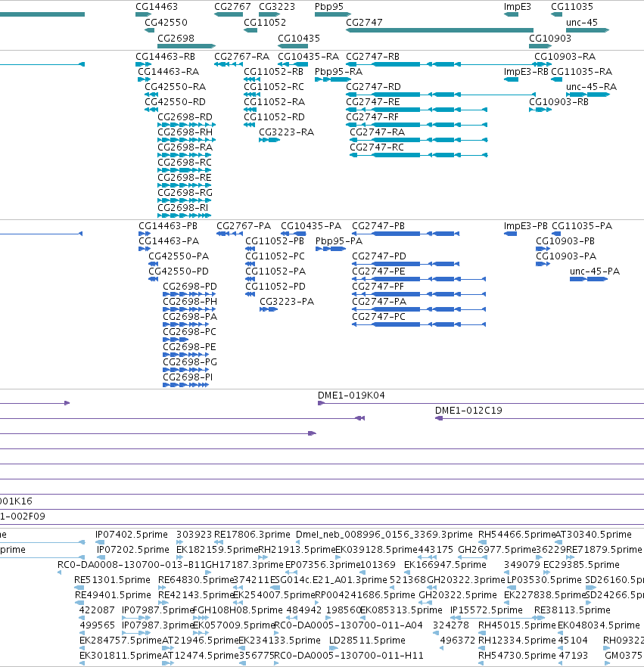Select the CG2698 gene bar
Viewport: 644px width, 667px height.
tap(186, 46)
